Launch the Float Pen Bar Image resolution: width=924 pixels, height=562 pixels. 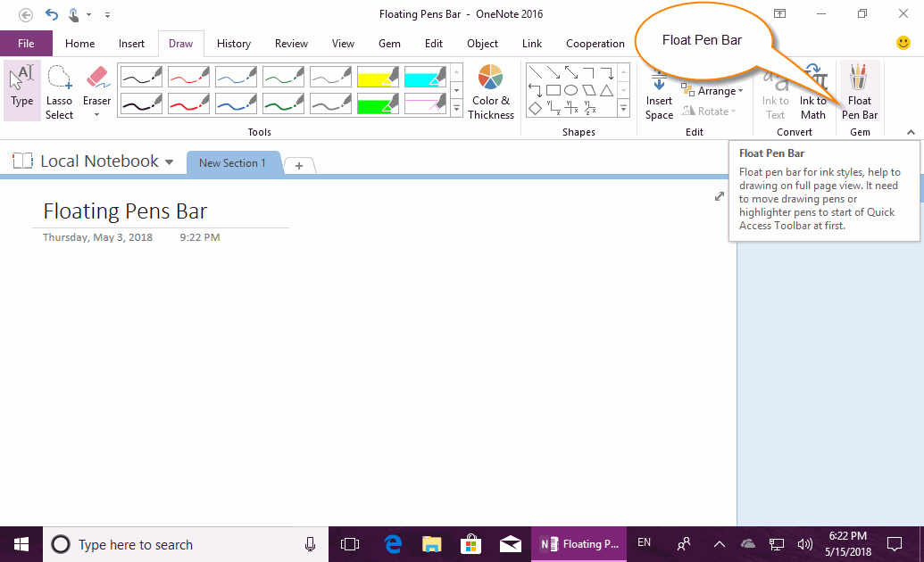(860, 91)
